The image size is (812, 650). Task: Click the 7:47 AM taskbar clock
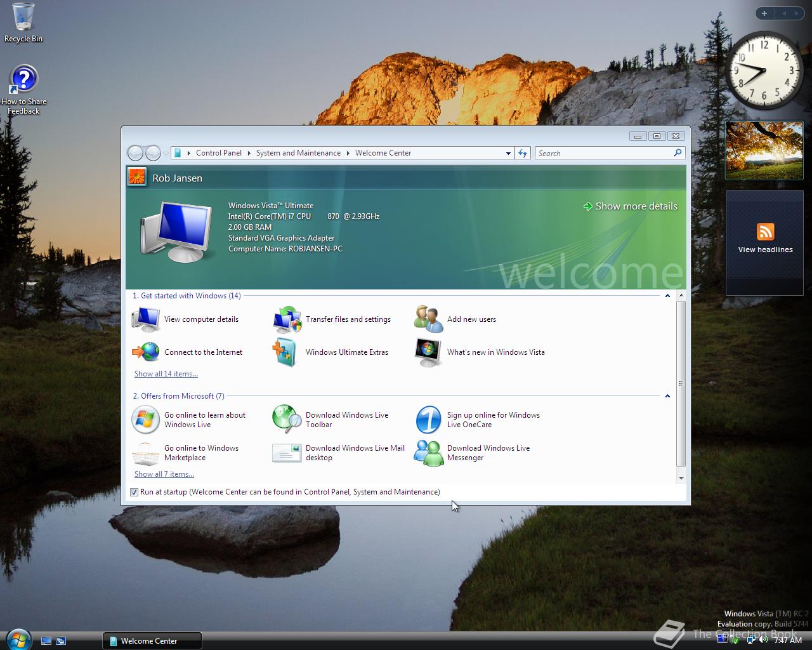(x=788, y=640)
